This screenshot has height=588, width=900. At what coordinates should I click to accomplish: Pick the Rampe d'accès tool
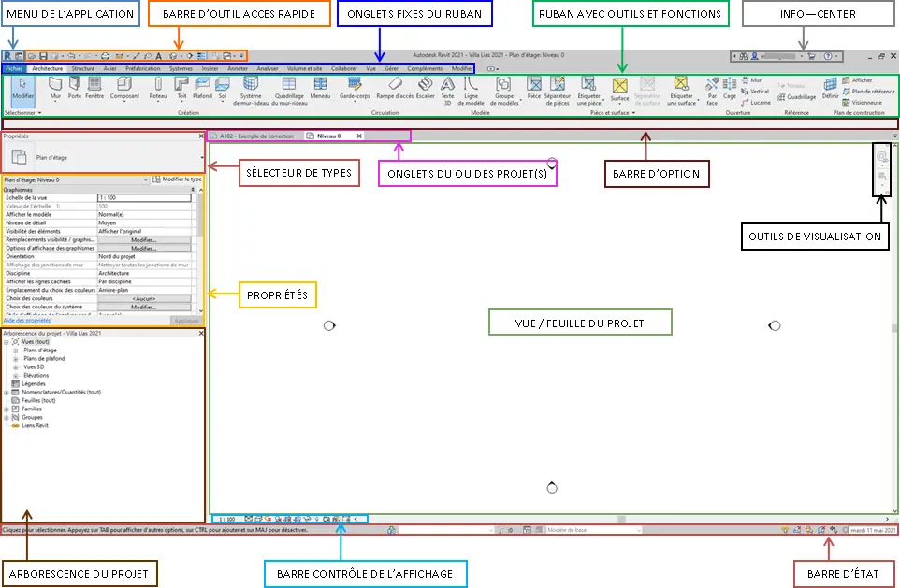pyautogui.click(x=396, y=90)
